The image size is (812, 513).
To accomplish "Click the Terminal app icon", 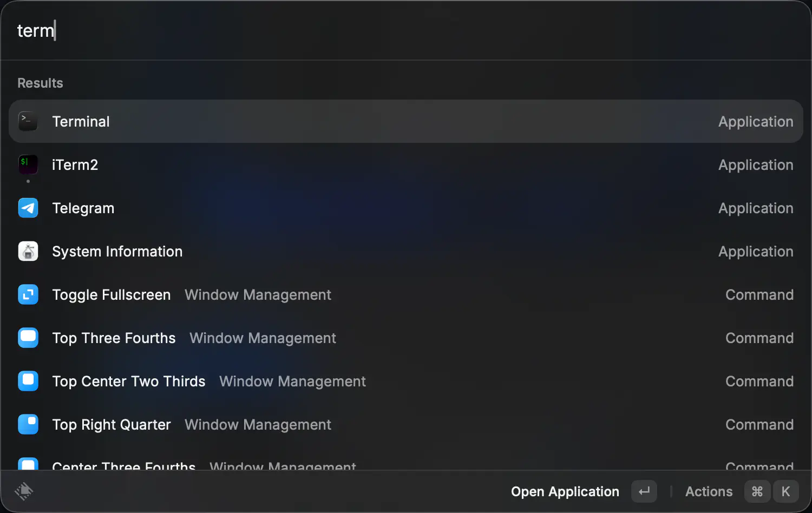I will (x=28, y=121).
